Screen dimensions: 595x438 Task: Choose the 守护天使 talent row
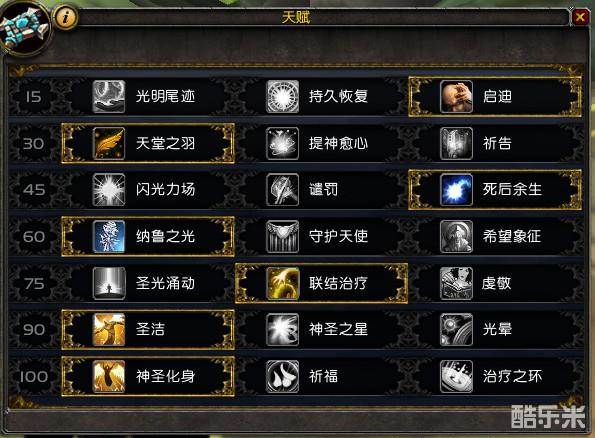coord(321,236)
